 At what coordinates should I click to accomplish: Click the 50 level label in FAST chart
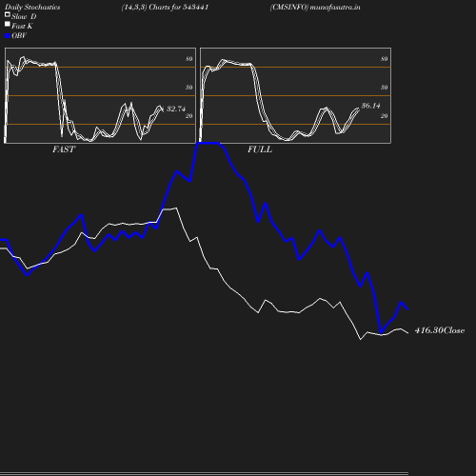pyautogui.click(x=189, y=88)
